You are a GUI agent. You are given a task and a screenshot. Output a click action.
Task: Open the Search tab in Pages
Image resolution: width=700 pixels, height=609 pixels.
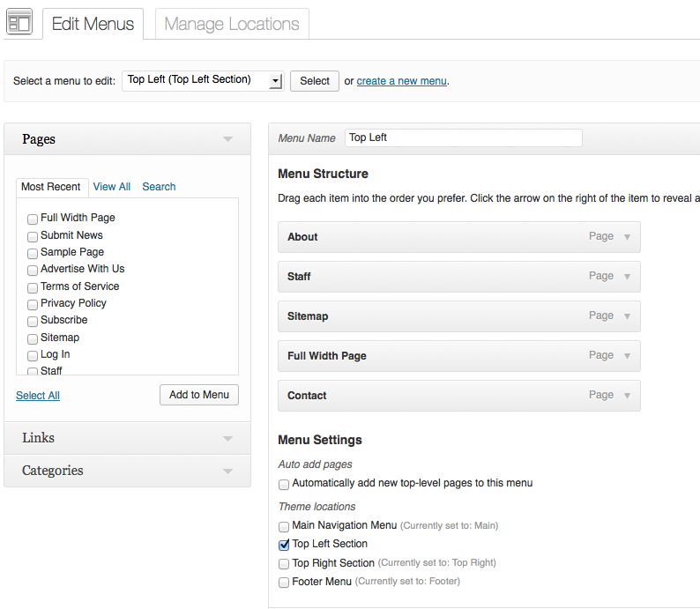pos(159,187)
